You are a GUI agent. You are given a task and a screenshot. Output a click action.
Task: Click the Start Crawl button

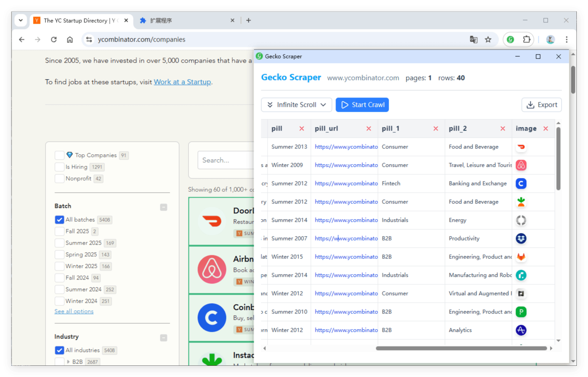pos(362,105)
